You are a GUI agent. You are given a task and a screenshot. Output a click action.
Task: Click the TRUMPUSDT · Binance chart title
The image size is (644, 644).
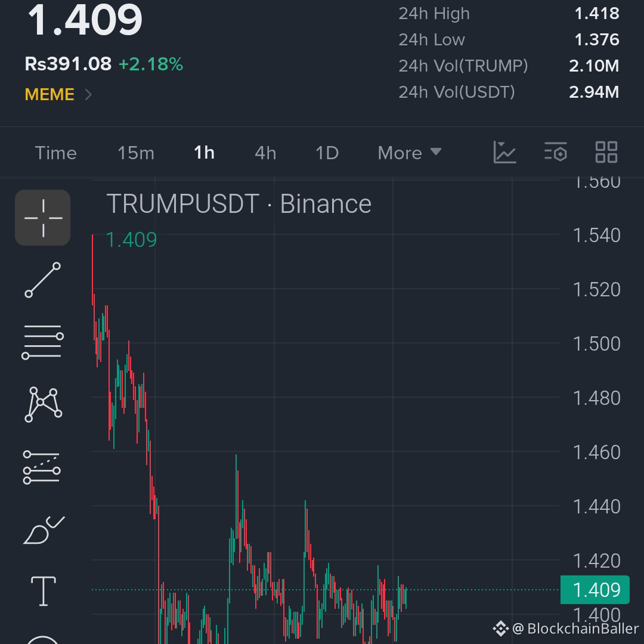(x=239, y=204)
